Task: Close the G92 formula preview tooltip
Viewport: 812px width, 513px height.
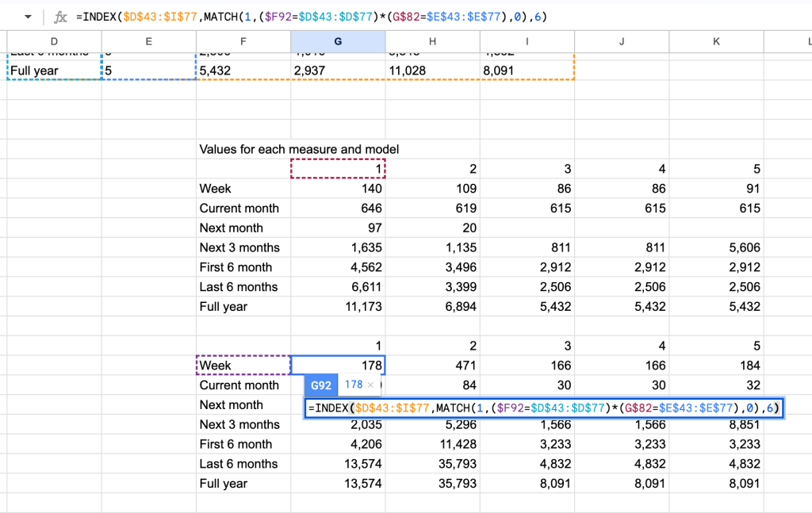Action: click(x=370, y=385)
